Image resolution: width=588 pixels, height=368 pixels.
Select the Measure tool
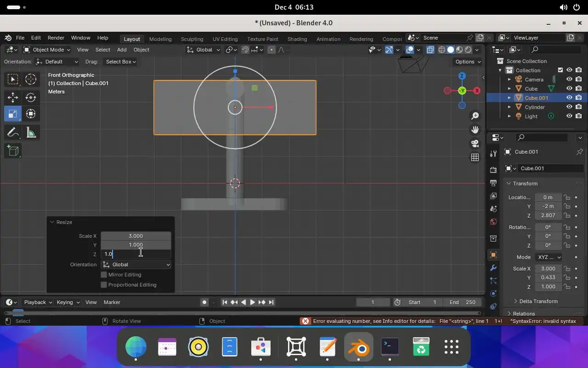point(31,133)
